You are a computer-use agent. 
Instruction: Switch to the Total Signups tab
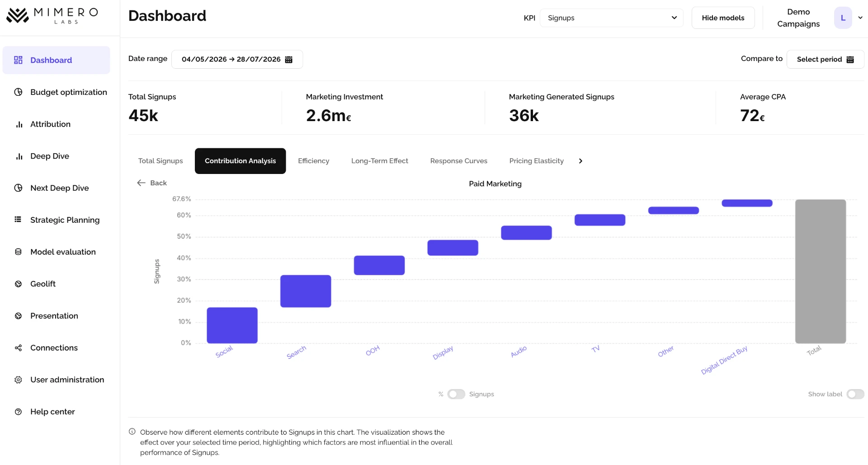point(160,161)
